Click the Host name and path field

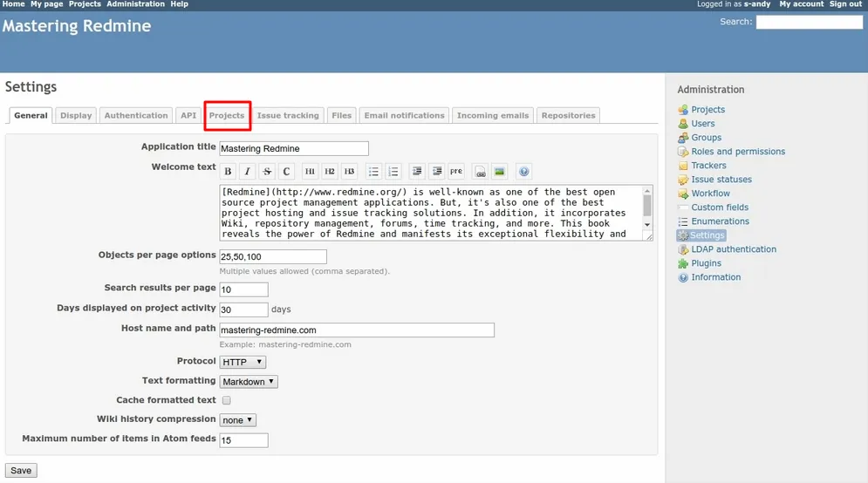[x=357, y=330]
